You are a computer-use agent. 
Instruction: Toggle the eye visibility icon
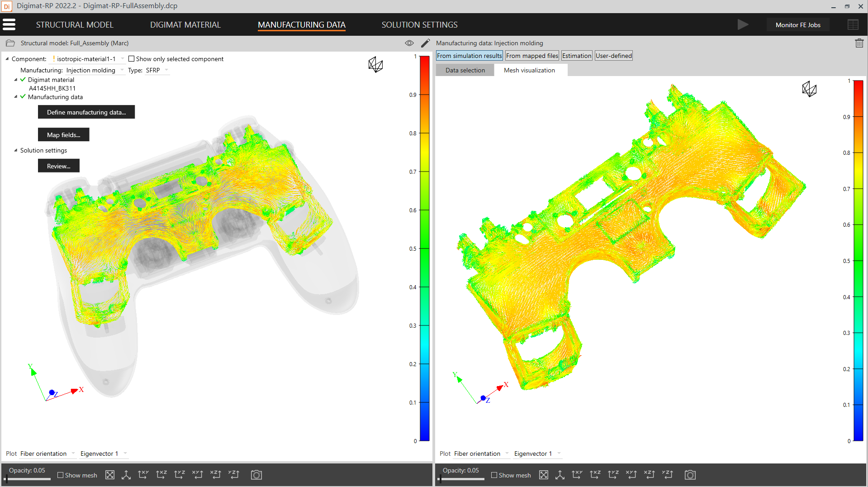click(x=409, y=43)
